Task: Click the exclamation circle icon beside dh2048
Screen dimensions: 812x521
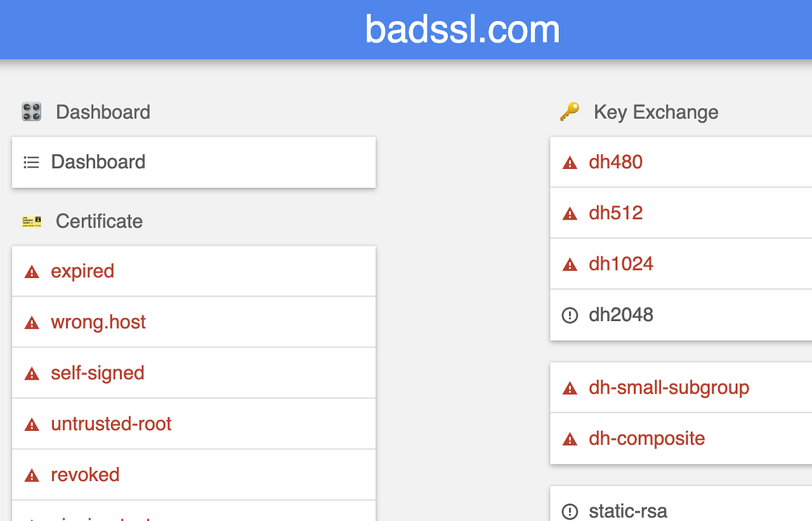Action: click(570, 315)
